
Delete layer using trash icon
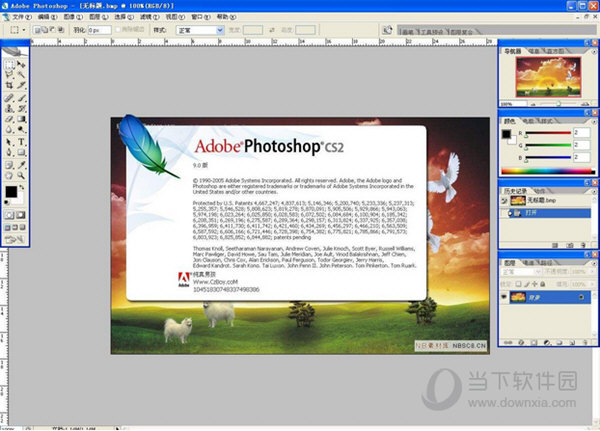click(585, 343)
